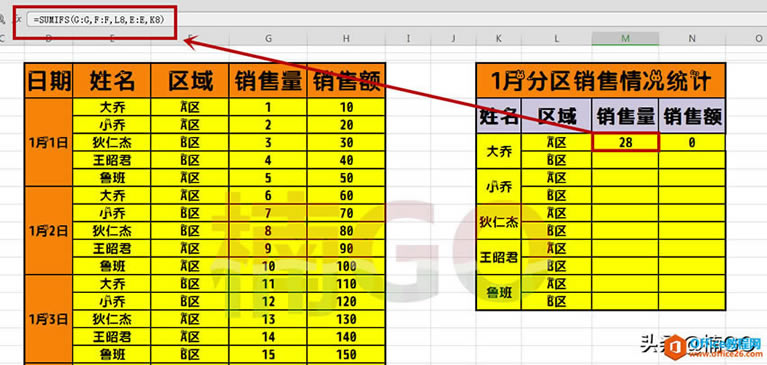The width and height of the screenshot is (767, 365).
Task: Select 区域 header in summary table
Action: point(557,116)
